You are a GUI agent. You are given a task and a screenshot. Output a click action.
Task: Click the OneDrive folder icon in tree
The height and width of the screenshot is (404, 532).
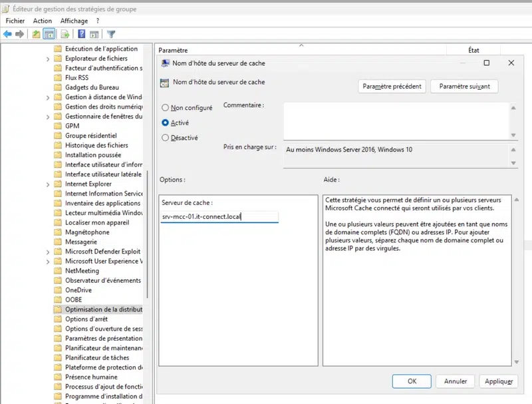click(58, 290)
